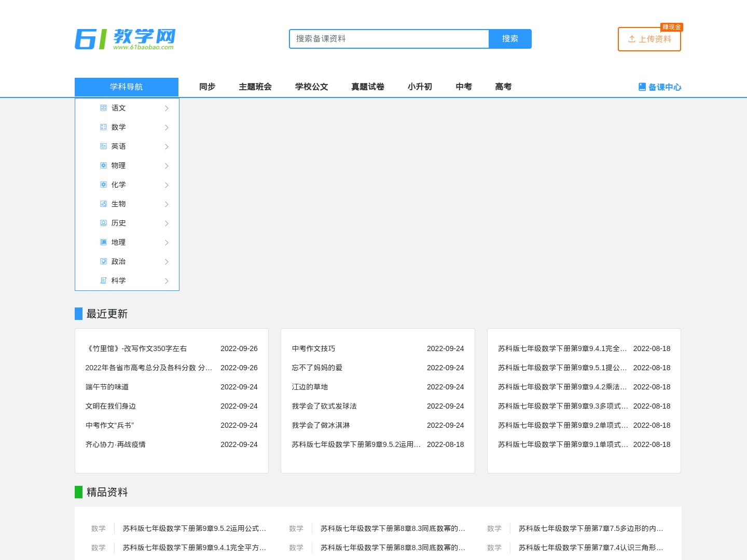Click the 61教学网 site logo
Screen dimensions: 747x560
point(125,39)
